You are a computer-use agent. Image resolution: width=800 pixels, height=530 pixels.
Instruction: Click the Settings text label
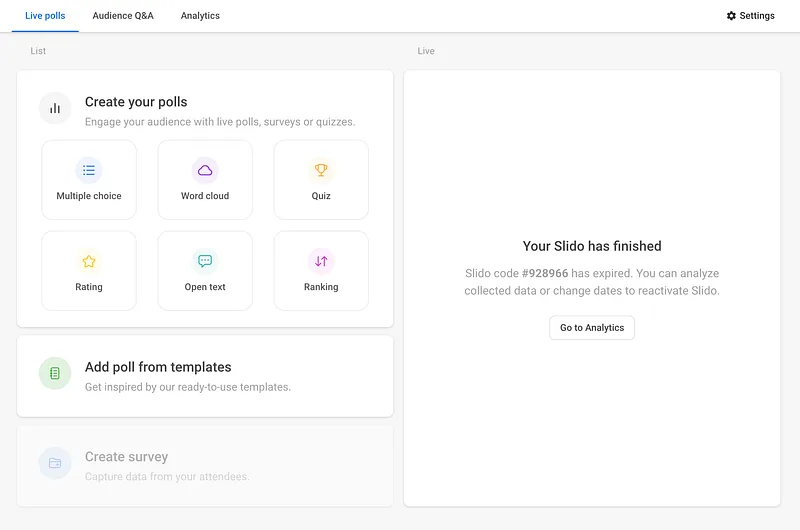(x=757, y=16)
